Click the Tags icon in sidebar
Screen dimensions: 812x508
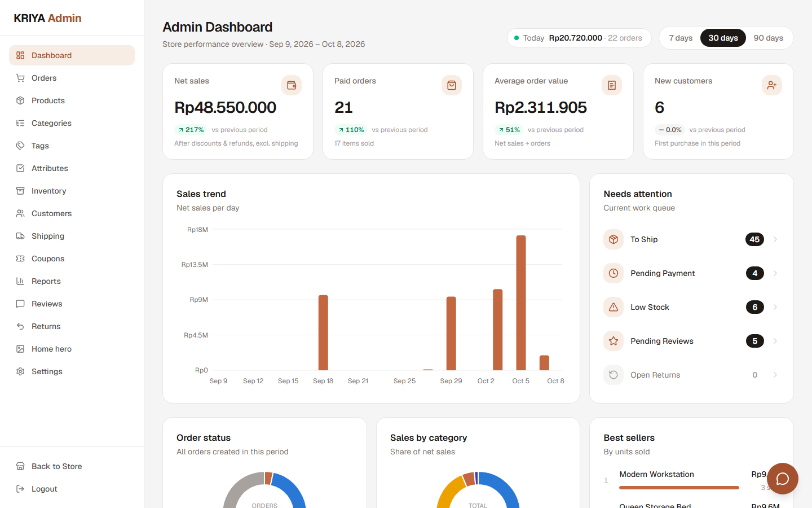pyautogui.click(x=20, y=146)
